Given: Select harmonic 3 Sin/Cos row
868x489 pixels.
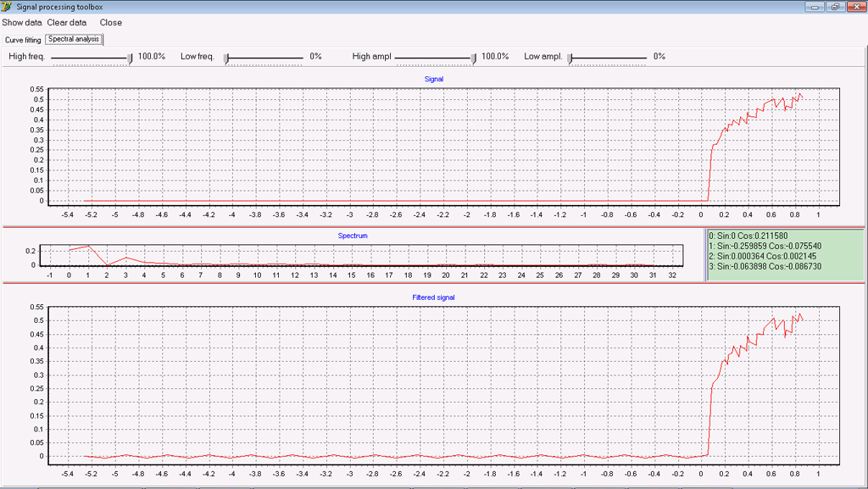Looking at the screenshot, I should (765, 266).
